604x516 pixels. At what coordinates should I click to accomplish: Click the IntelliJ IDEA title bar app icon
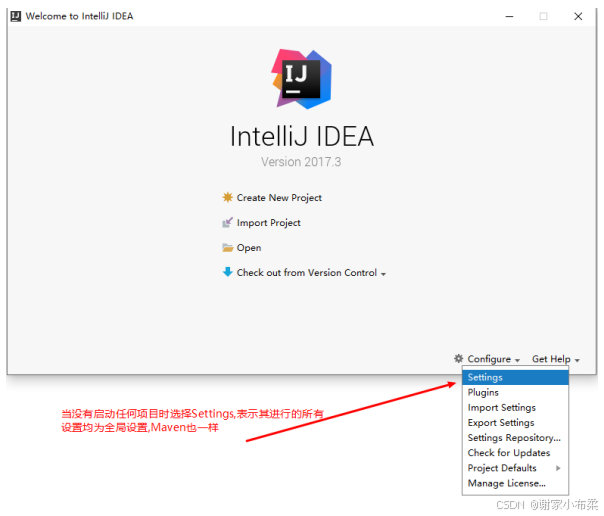(x=16, y=16)
